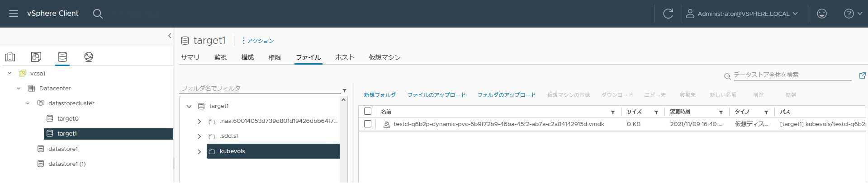The width and height of the screenshot is (868, 183).
Task: Open datastore browser in new window icon
Action: tap(862, 75)
